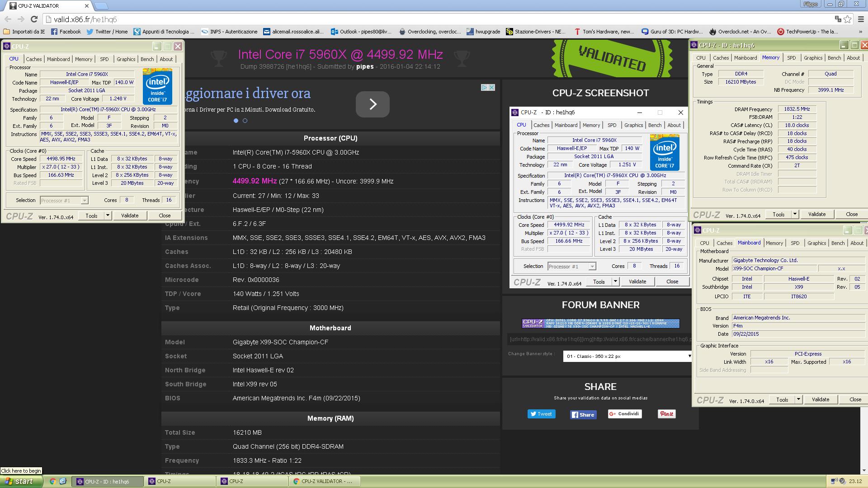Open the TechPowerUp bookmark
This screenshot has height=488, width=868.
point(807,32)
